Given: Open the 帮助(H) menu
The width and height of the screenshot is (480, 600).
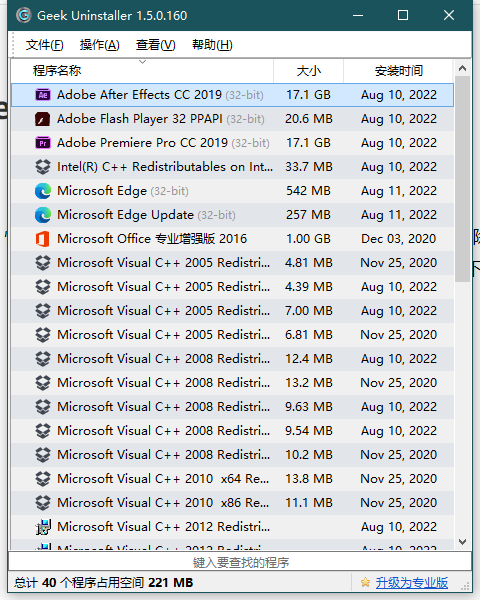Looking at the screenshot, I should tap(212, 45).
